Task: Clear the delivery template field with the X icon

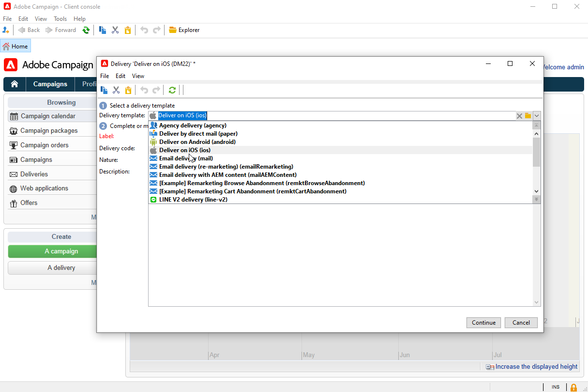Action: [519, 116]
